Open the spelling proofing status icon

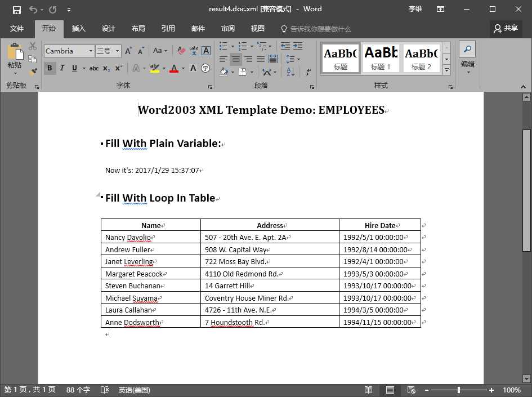pyautogui.click(x=105, y=390)
